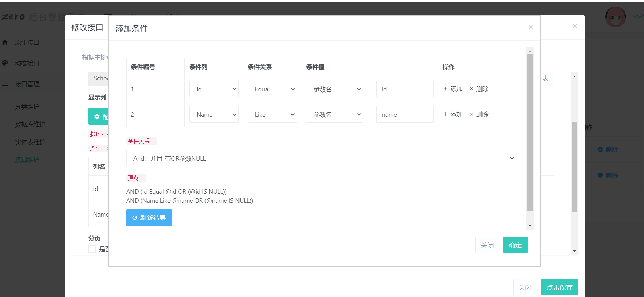Open the Name condition column dropdown in row 2
The height and width of the screenshot is (297, 644).
click(214, 114)
